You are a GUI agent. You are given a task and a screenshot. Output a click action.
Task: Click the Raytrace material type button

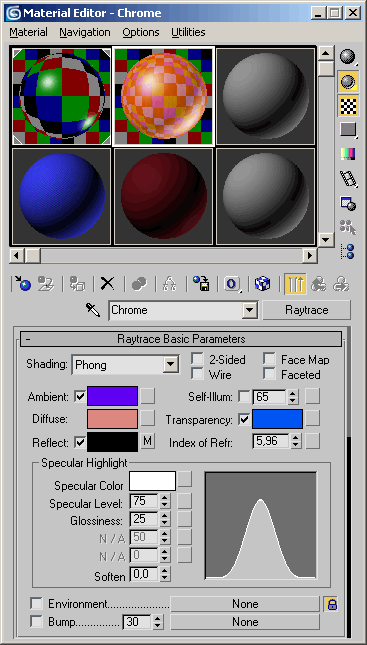(307, 310)
